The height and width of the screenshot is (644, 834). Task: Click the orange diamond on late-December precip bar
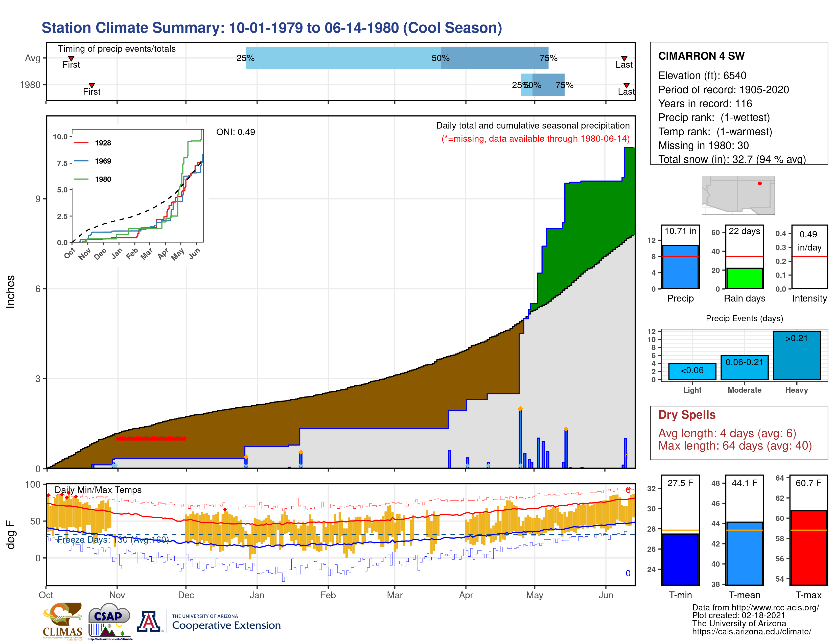[x=246, y=457]
